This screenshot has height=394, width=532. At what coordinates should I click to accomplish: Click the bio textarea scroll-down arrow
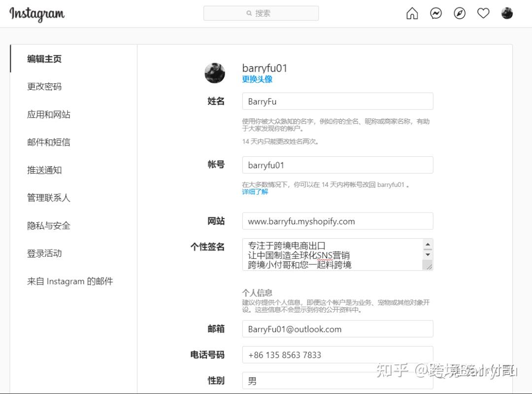(x=428, y=254)
